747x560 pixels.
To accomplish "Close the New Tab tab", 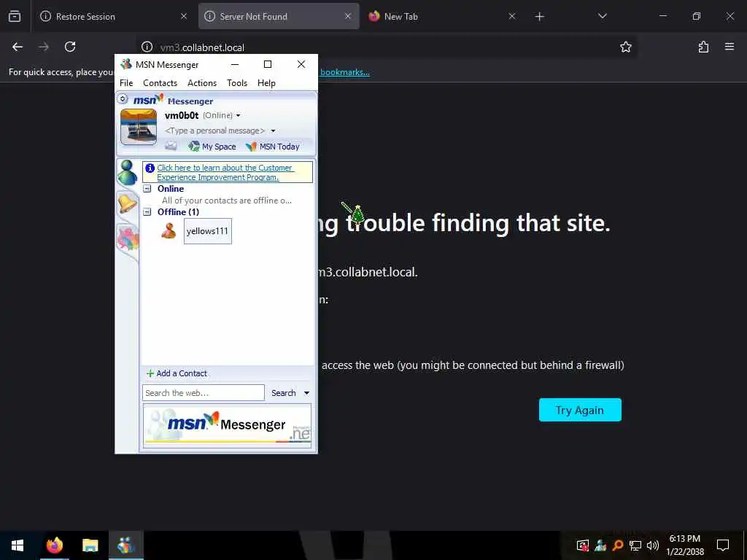I will pos(511,16).
